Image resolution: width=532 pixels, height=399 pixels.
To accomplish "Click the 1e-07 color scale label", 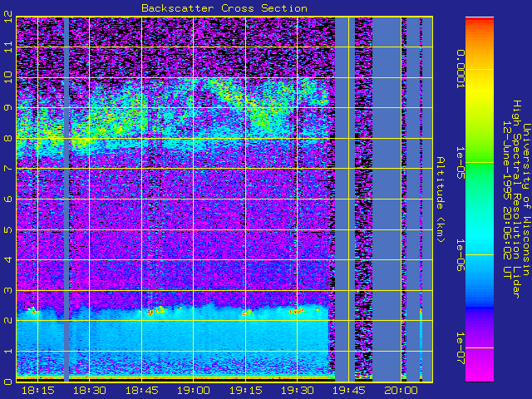I will 461,348.
